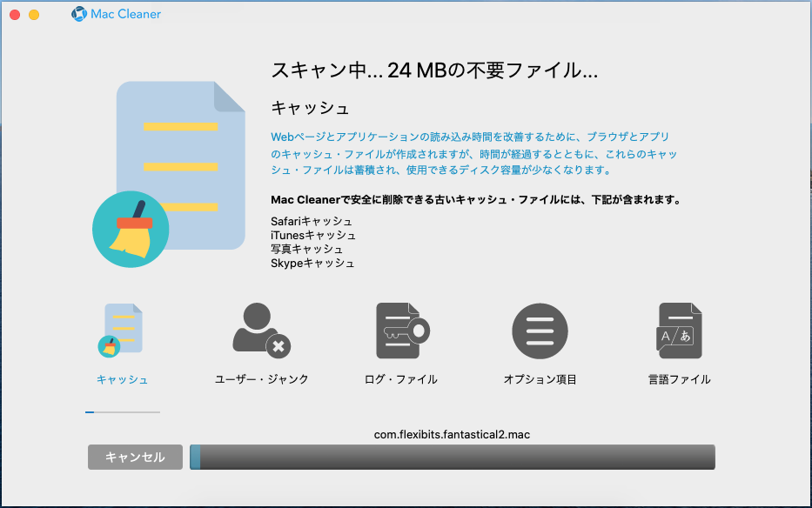Open the 言語ファイル label tab
812x508 pixels.
click(x=680, y=379)
